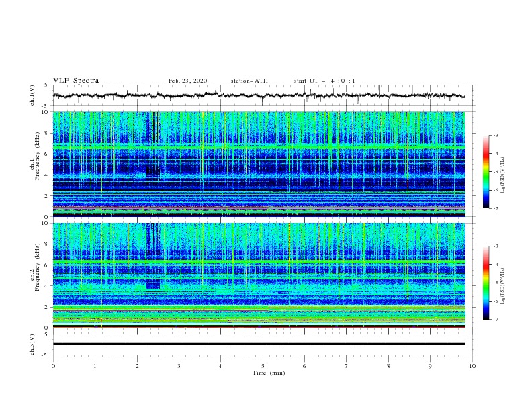Image resolution: width=532 pixels, height=411 pixels.
Task: Click the time axis tick labeled 5
Action: (x=263, y=366)
